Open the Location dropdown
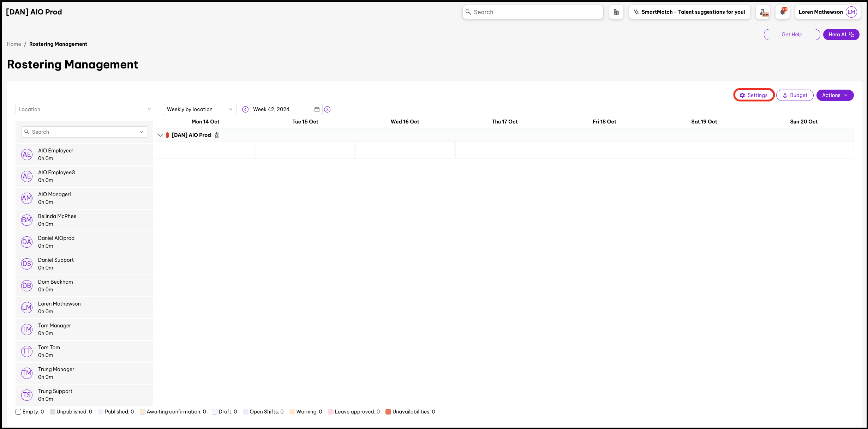The width and height of the screenshot is (868, 429). click(85, 109)
